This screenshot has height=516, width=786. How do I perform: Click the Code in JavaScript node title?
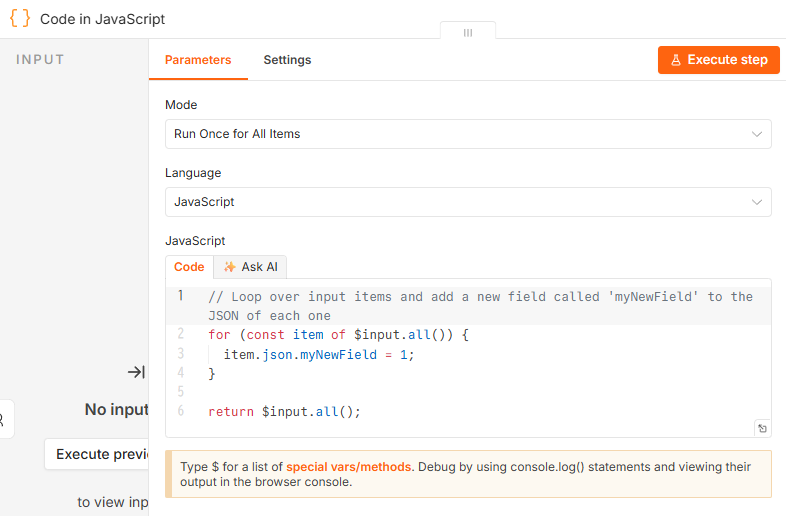point(102,19)
